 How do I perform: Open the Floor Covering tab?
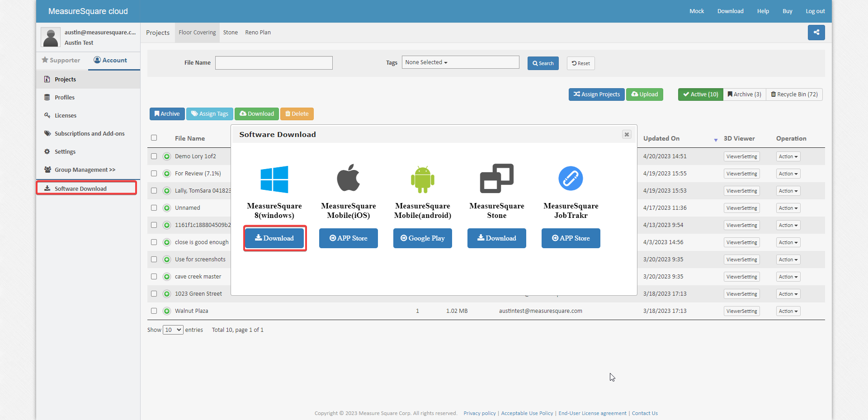pyautogui.click(x=197, y=33)
